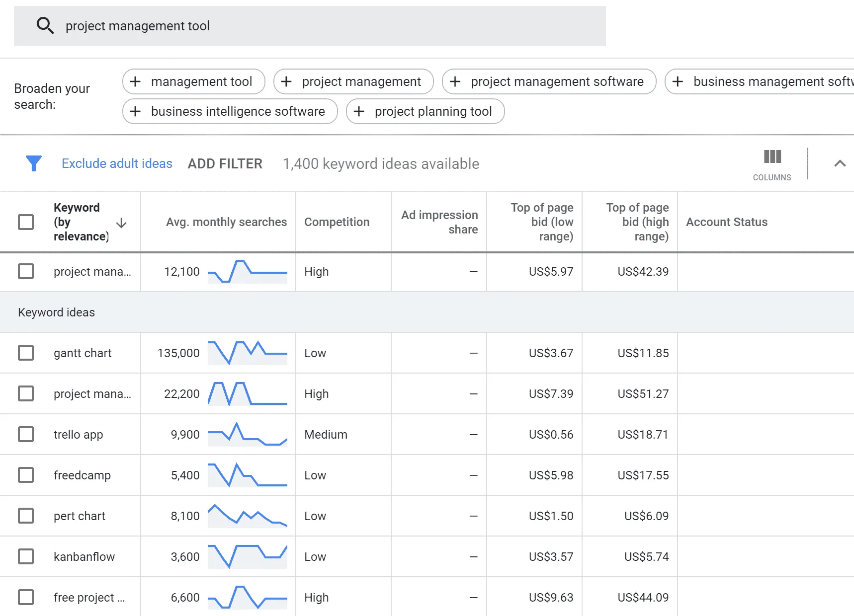
Task: Click the US$6.09 high bid value
Action: tap(646, 516)
